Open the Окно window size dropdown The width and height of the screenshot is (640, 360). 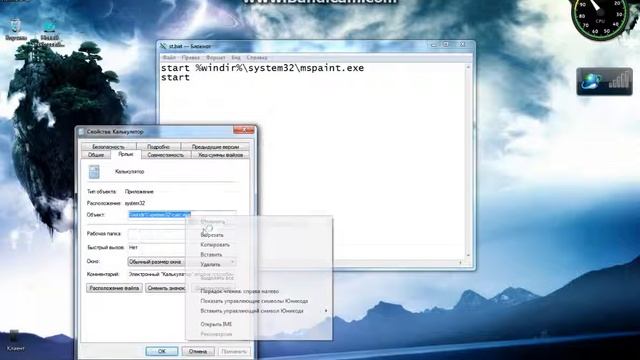[x=182, y=262]
